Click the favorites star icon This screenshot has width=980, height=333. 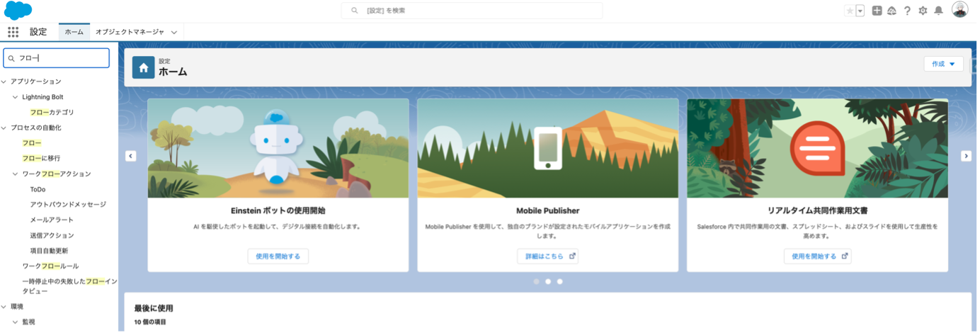pos(850,11)
